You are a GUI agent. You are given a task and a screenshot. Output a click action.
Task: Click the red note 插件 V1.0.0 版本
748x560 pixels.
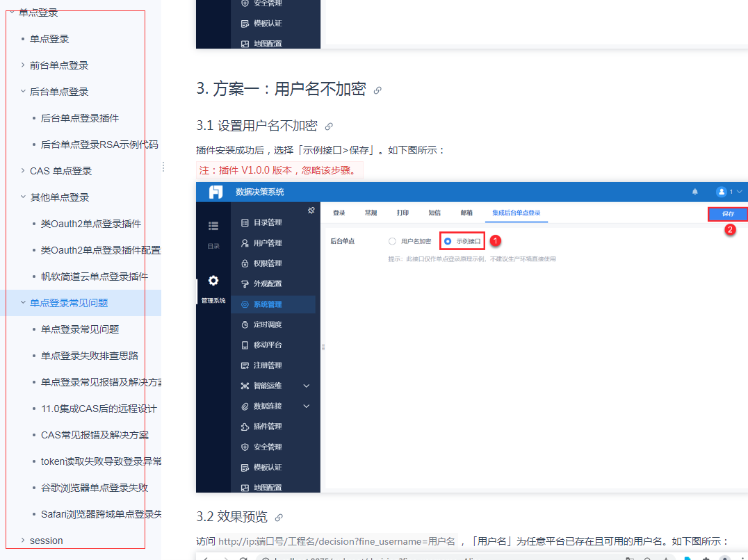click(x=279, y=171)
